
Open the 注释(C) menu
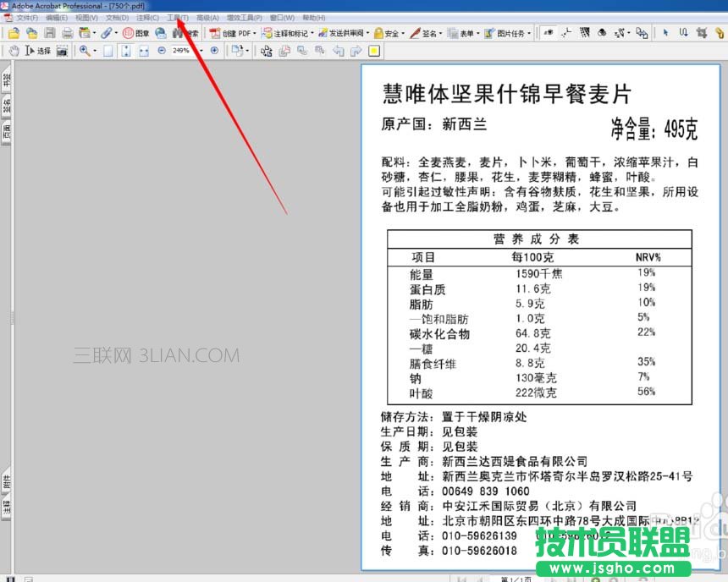point(147,18)
